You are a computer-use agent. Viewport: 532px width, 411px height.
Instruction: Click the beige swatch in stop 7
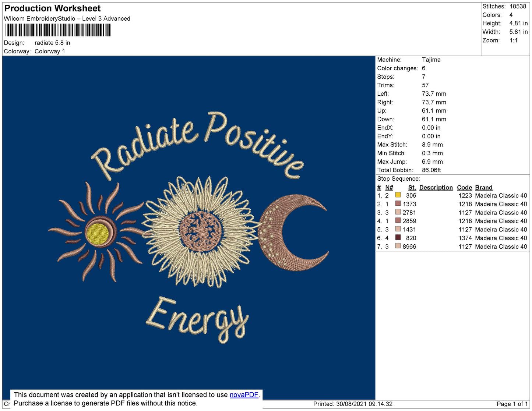pos(398,246)
